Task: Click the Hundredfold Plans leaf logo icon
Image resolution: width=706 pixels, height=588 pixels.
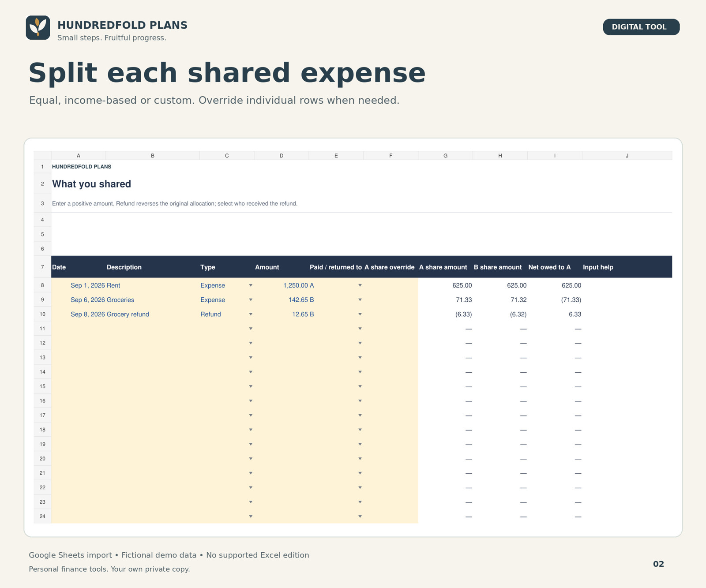Action: (38, 28)
